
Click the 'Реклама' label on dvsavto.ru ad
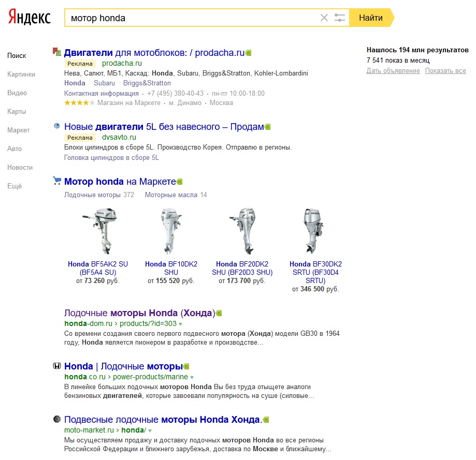pyautogui.click(x=80, y=138)
